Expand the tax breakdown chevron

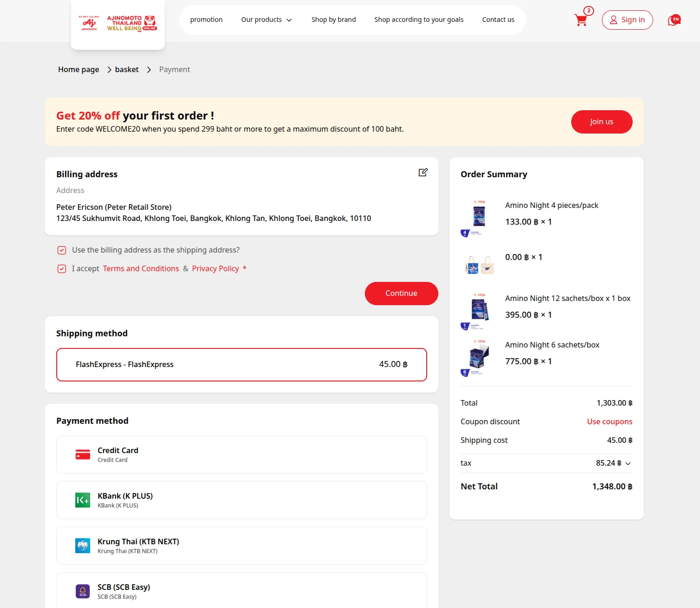click(628, 463)
